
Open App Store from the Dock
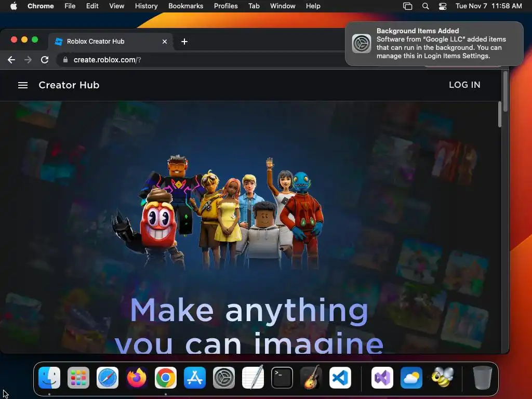click(x=195, y=378)
